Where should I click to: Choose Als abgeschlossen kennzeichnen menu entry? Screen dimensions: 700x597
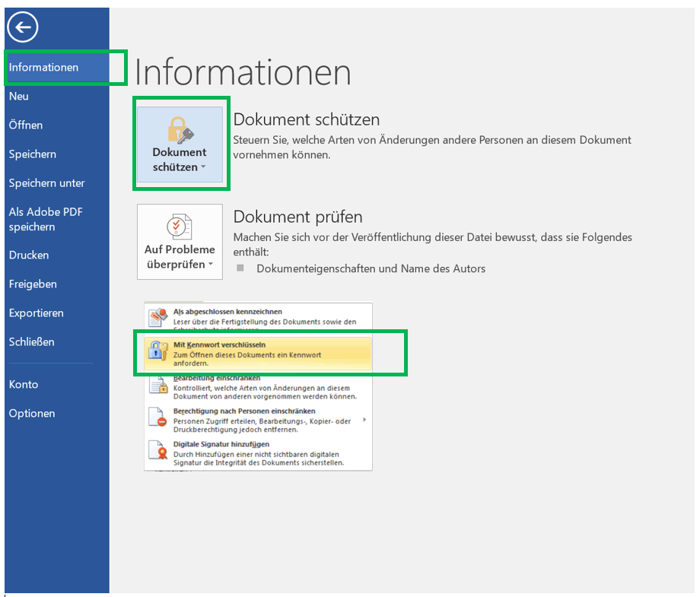point(258,317)
